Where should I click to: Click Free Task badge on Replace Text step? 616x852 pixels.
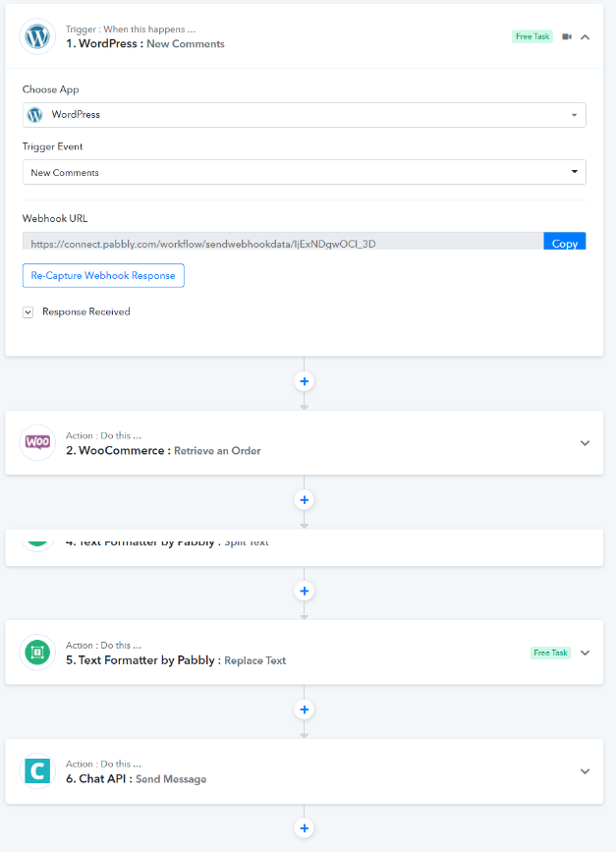tap(550, 653)
